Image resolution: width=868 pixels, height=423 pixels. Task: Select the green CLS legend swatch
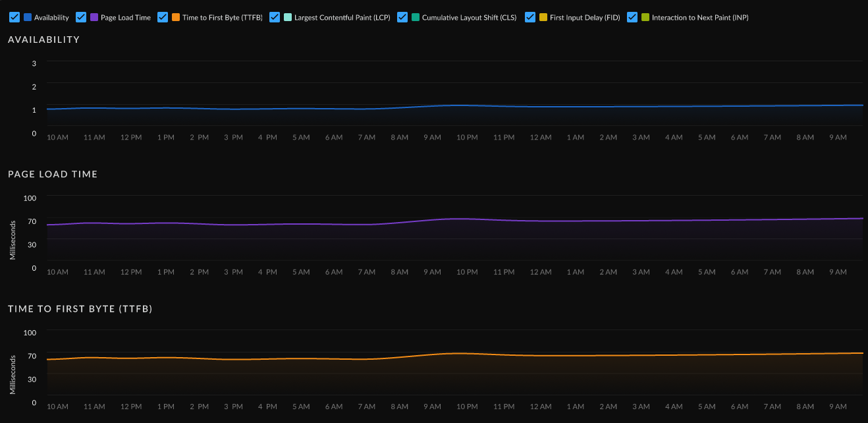pos(416,17)
